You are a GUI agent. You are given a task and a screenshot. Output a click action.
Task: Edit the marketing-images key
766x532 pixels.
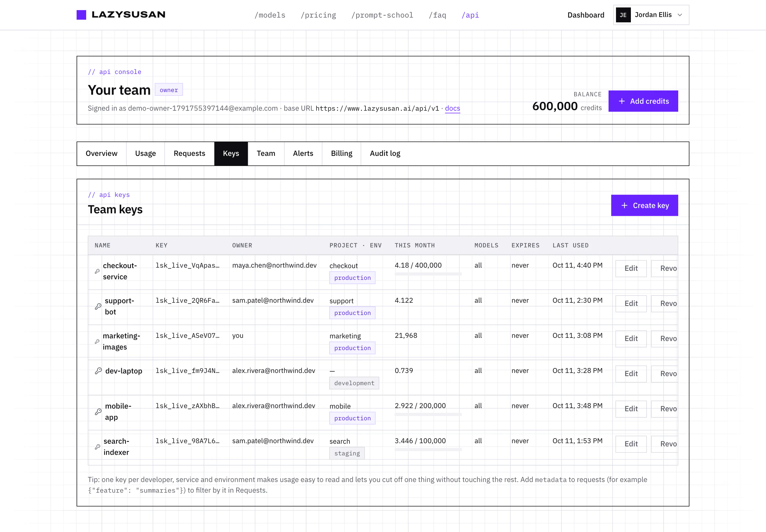tap(631, 339)
